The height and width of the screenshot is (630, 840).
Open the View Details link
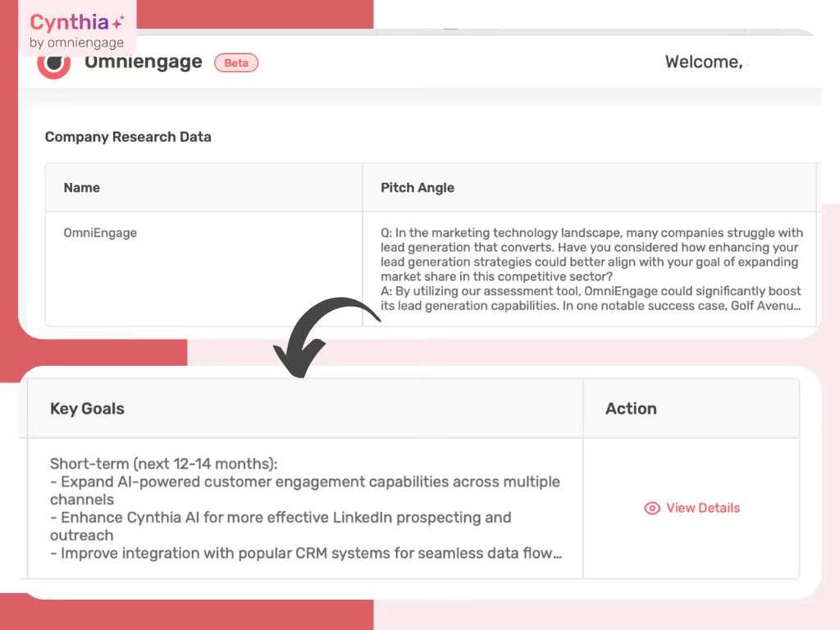pyautogui.click(x=702, y=509)
